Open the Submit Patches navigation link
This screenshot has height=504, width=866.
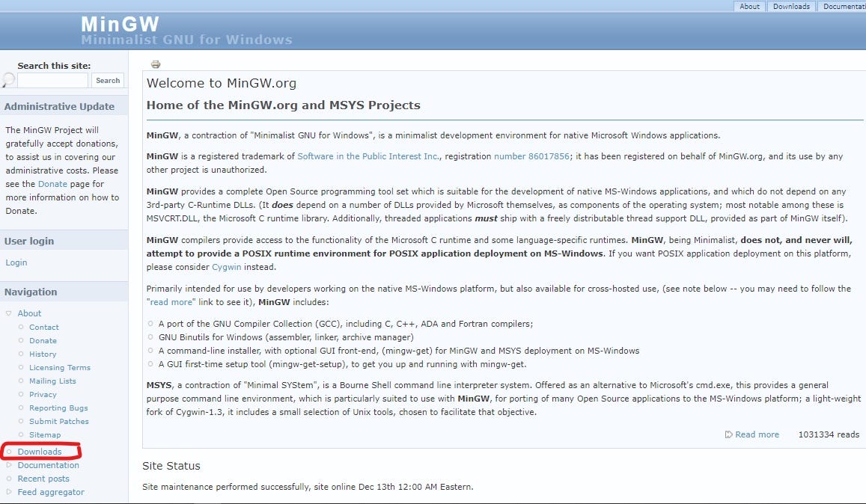[58, 421]
